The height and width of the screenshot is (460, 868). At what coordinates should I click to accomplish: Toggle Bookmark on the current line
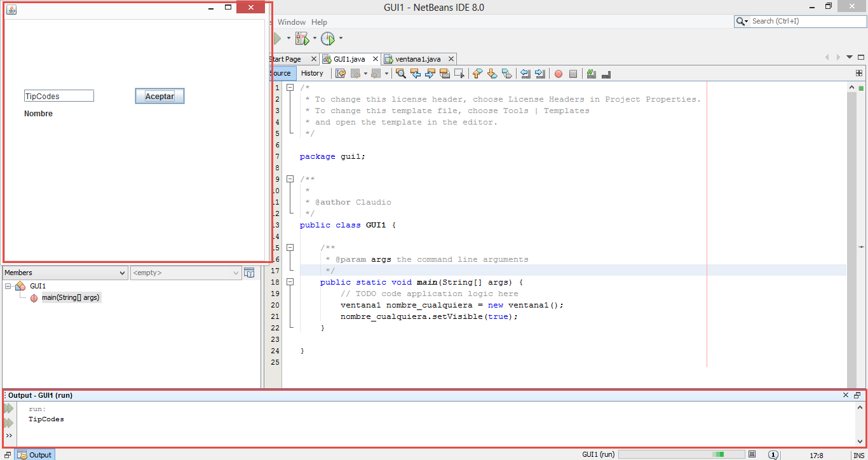pyautogui.click(x=506, y=73)
